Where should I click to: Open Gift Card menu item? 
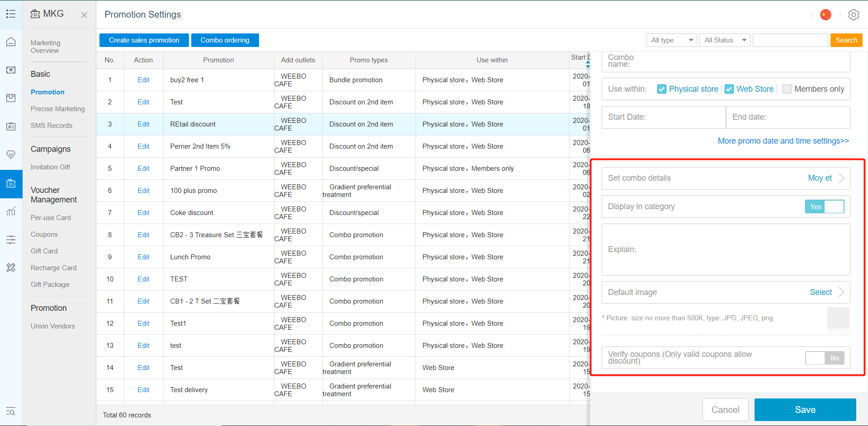pyautogui.click(x=44, y=251)
